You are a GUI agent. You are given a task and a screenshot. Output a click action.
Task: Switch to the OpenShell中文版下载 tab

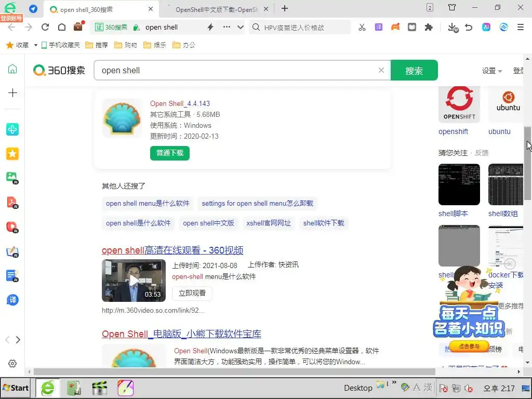217,9
